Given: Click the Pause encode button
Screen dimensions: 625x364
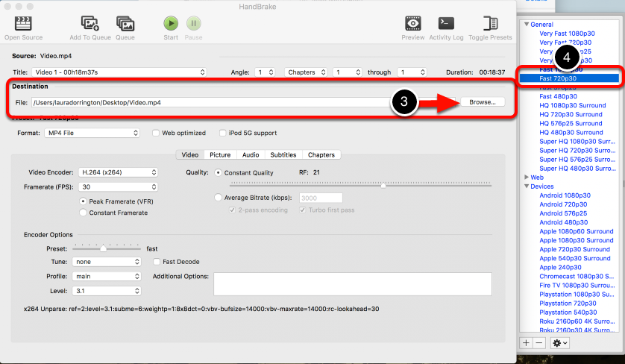Looking at the screenshot, I should point(194,24).
